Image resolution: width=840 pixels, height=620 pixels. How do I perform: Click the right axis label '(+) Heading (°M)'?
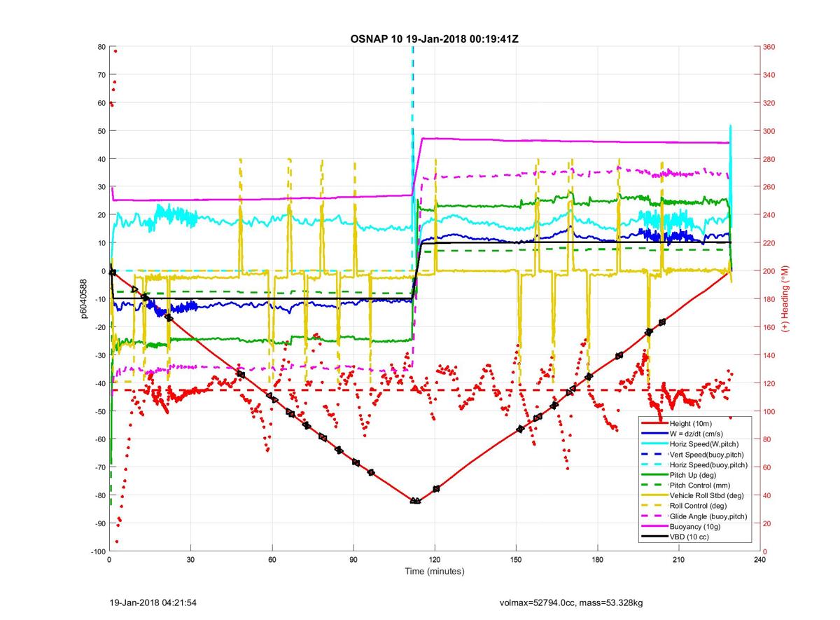[x=786, y=299]
